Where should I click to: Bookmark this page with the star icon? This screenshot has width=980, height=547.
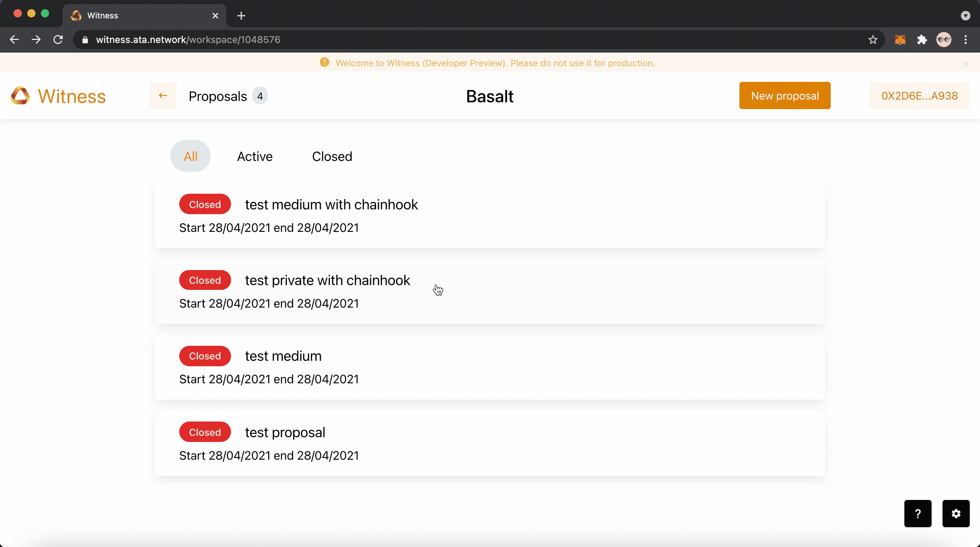873,40
